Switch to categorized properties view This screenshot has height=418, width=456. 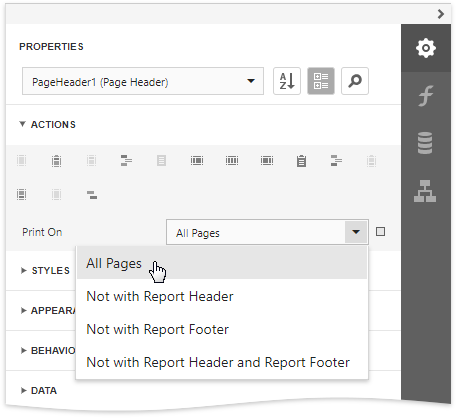tap(321, 81)
